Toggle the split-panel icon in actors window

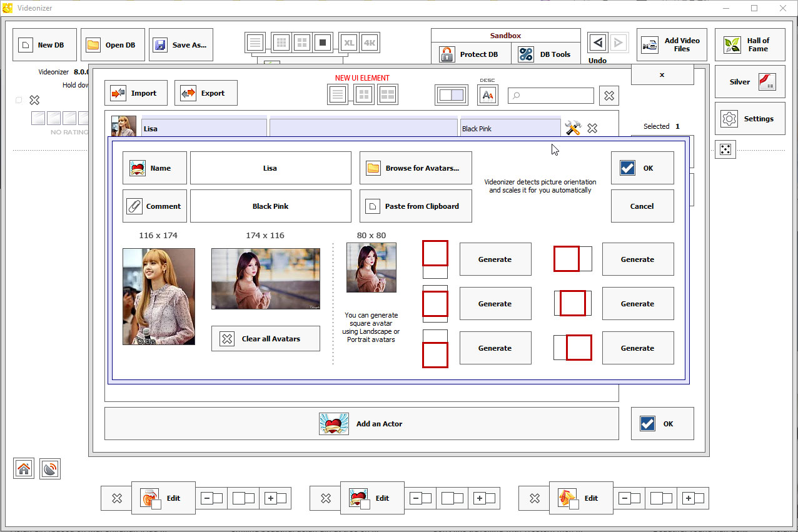[x=452, y=95]
